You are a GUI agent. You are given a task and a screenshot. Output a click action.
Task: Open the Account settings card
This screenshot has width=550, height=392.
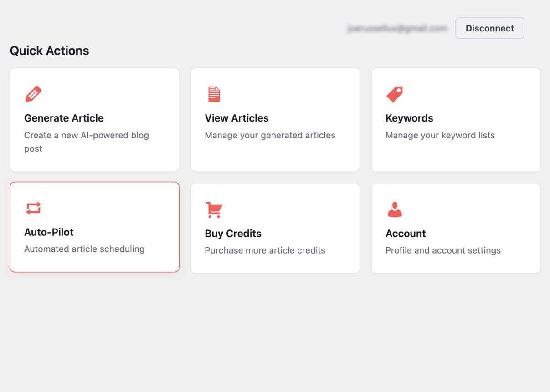(456, 228)
